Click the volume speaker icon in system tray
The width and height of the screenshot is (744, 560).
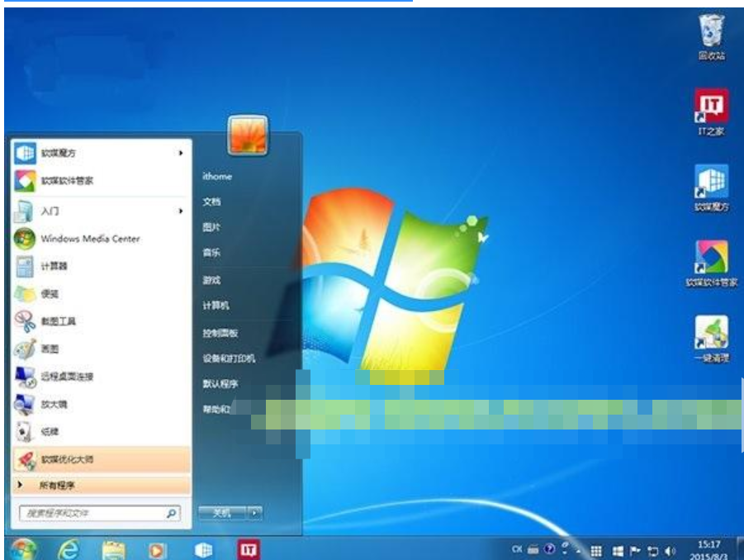coord(670,551)
